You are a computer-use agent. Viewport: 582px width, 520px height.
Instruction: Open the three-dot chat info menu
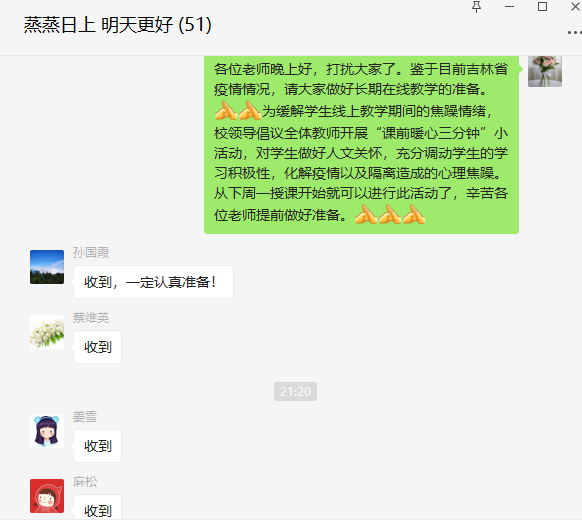pyautogui.click(x=575, y=33)
